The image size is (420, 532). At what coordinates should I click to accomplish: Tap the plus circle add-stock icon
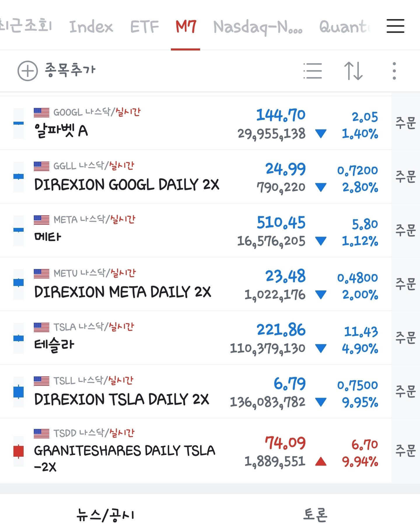click(27, 71)
